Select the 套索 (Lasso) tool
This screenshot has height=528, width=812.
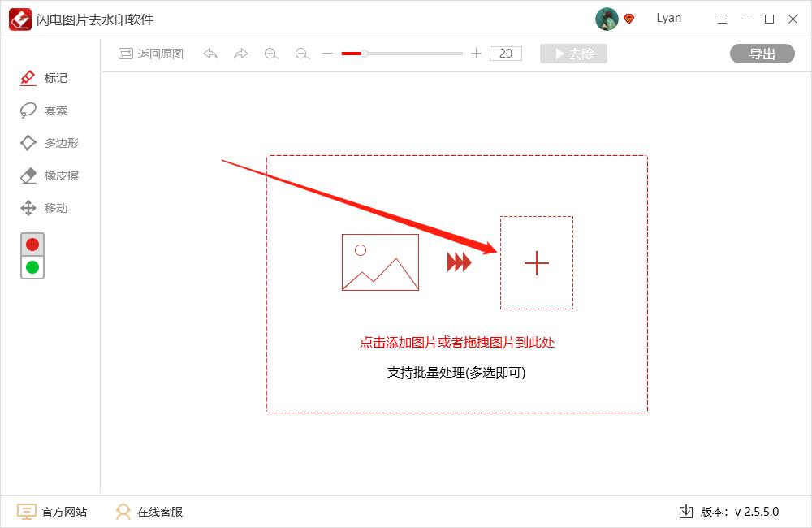pos(49,110)
